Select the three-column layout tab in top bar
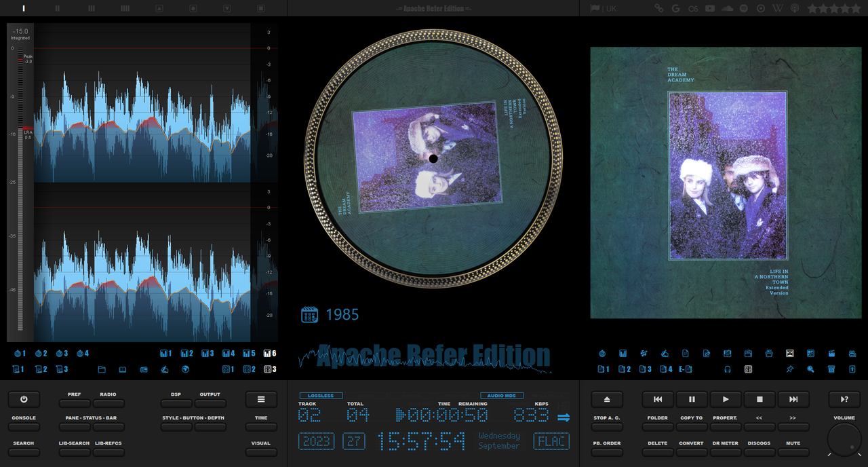 [92, 8]
